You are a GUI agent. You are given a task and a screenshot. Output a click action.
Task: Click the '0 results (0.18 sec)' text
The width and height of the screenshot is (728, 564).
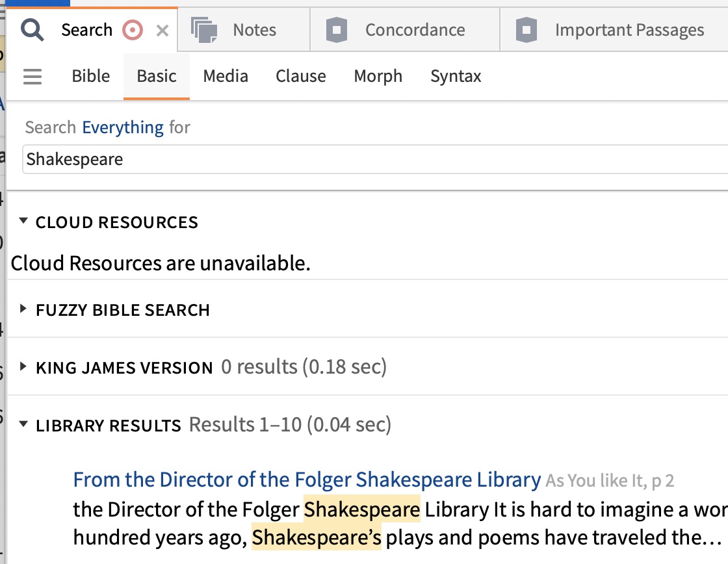click(x=304, y=366)
